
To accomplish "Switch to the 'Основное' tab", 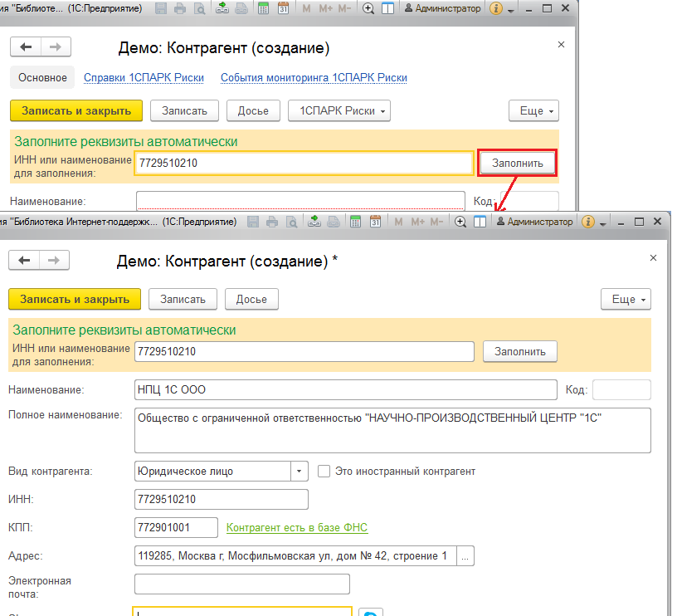I will click(42, 77).
